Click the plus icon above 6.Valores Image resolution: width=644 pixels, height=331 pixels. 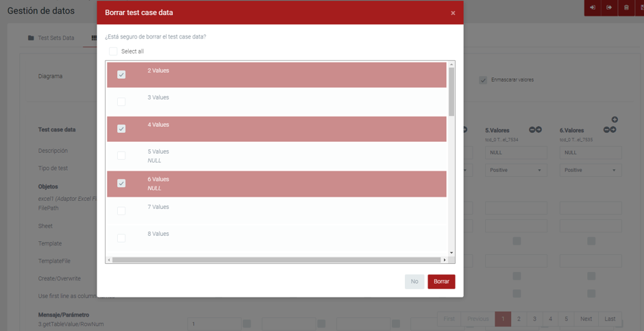point(615,120)
